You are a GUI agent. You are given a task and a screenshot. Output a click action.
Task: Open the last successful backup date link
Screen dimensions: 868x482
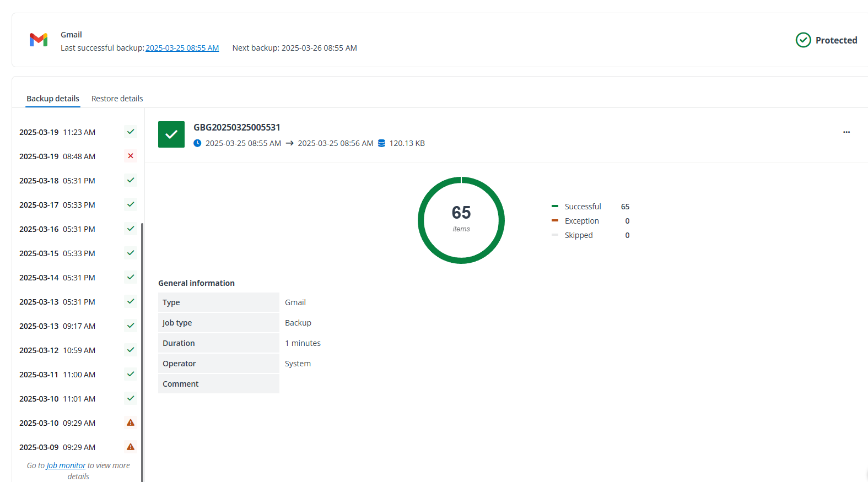182,48
